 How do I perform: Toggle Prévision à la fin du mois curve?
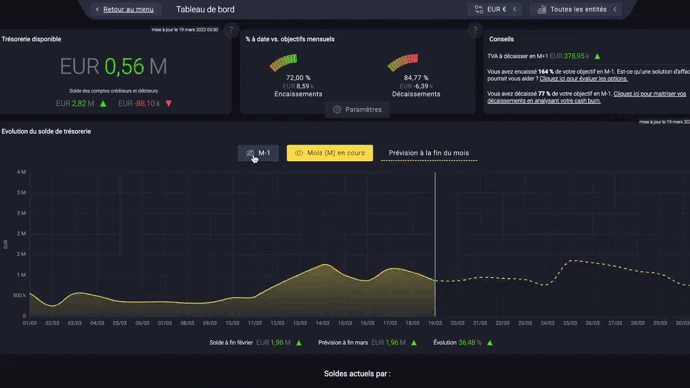pyautogui.click(x=429, y=153)
